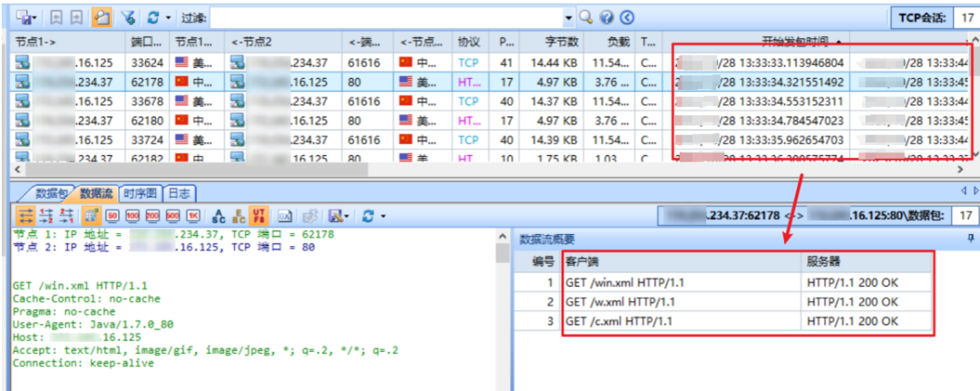
Task: Select the session row with port 62180
Action: click(x=489, y=121)
